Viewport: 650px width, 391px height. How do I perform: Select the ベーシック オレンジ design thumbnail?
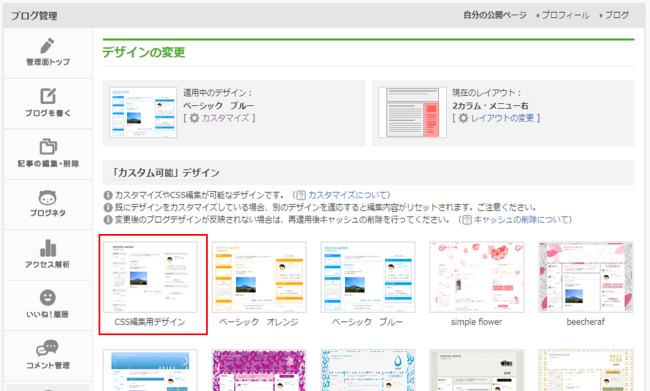point(259,277)
